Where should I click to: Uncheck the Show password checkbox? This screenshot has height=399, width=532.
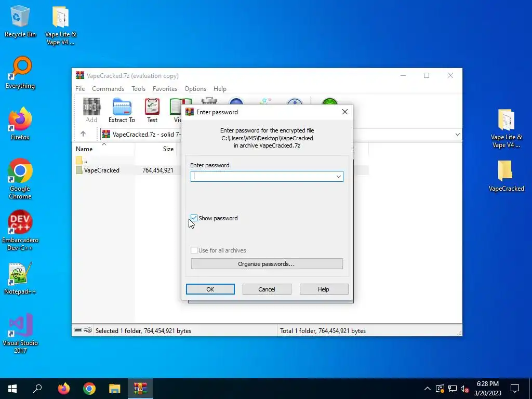[194, 218]
